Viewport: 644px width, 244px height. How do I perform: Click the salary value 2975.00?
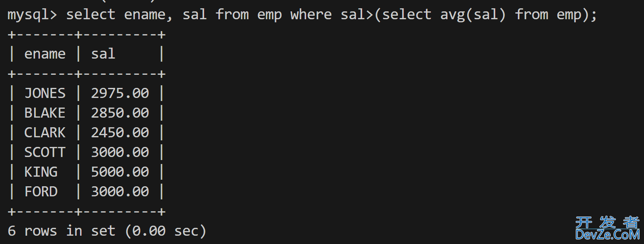(x=120, y=93)
